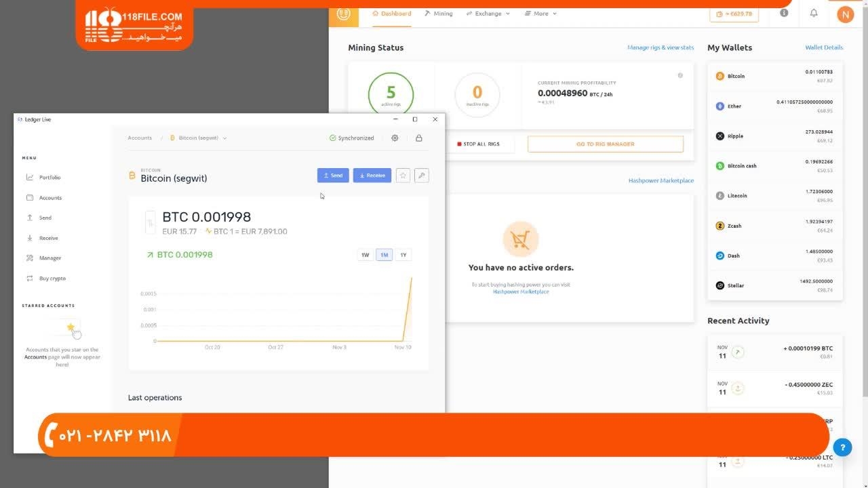Viewport: 868px width, 488px height.
Task: Select the 1W chart range
Action: pos(365,255)
